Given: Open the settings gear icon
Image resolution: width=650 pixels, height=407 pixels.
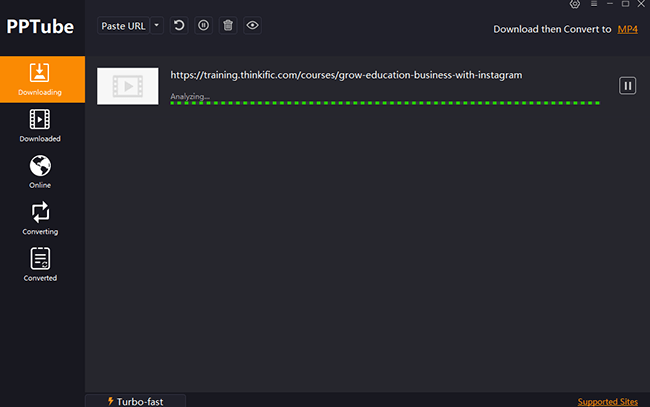Looking at the screenshot, I should (x=575, y=4).
